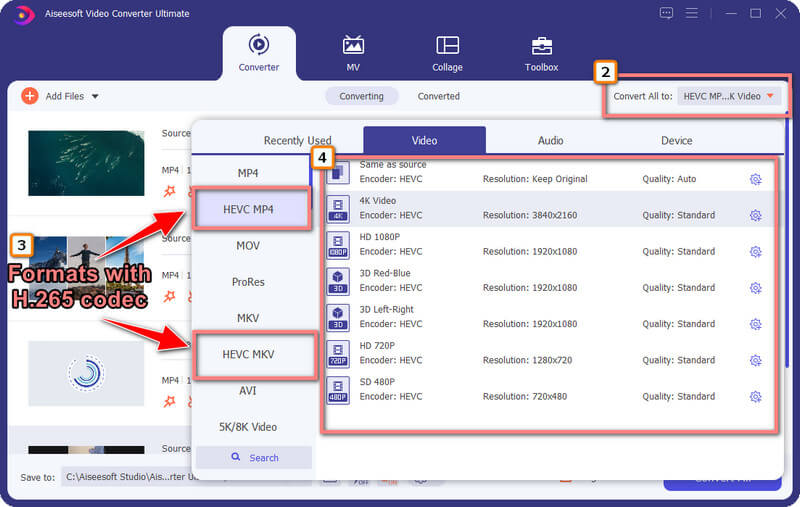This screenshot has height=507, width=800.
Task: Click 'Resolution: 720x480' text
Action: pyautogui.click(x=524, y=396)
